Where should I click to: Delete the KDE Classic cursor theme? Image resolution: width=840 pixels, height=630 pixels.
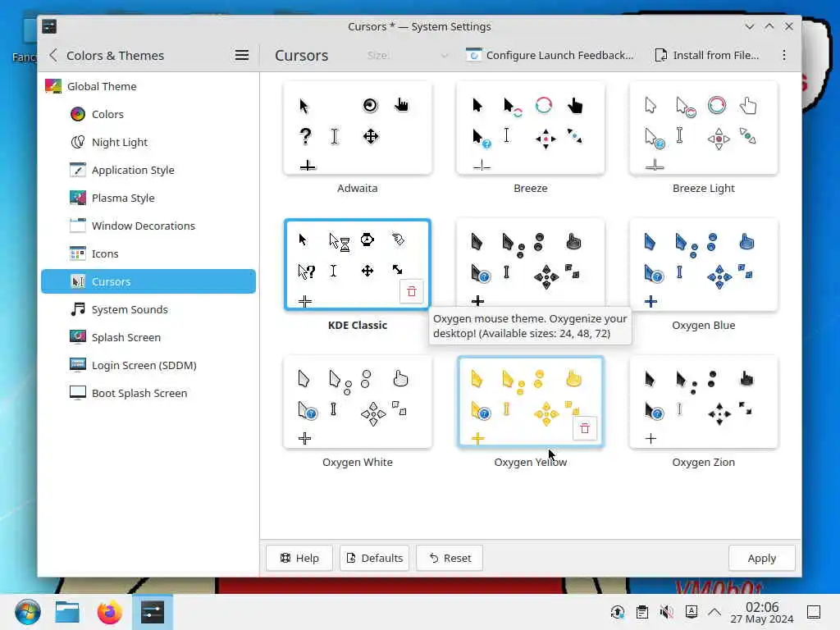coord(412,291)
